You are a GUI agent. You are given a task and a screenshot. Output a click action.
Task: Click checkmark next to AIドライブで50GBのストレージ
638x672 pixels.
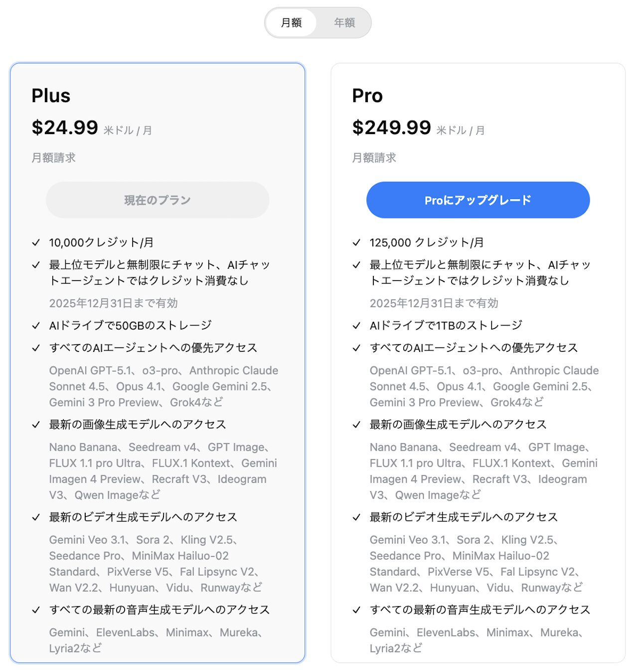(36, 326)
